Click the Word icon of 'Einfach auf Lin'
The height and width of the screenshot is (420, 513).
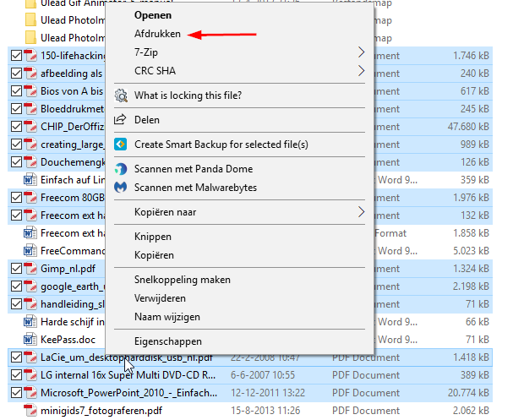(30, 180)
